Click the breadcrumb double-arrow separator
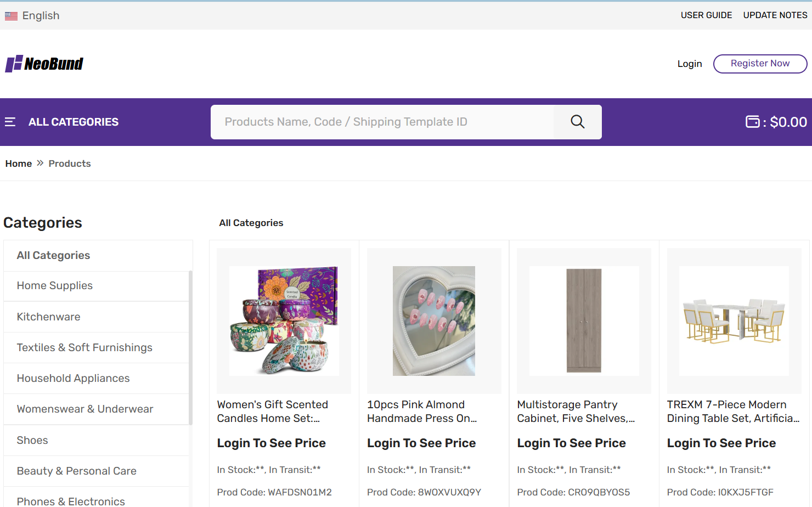 tap(40, 164)
